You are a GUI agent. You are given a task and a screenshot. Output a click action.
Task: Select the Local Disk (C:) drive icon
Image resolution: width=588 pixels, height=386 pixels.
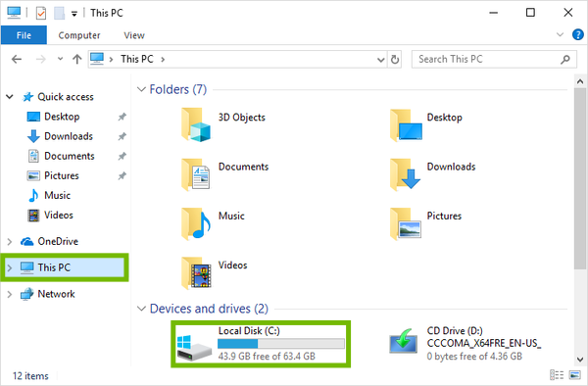[194, 348]
